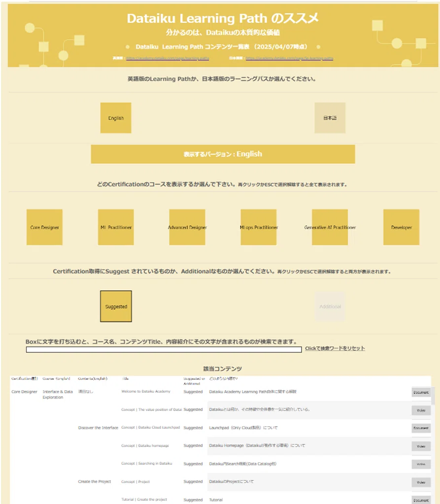Select the Create the Project contents cell
Viewport: 440px width, 504px height.
coord(95,481)
